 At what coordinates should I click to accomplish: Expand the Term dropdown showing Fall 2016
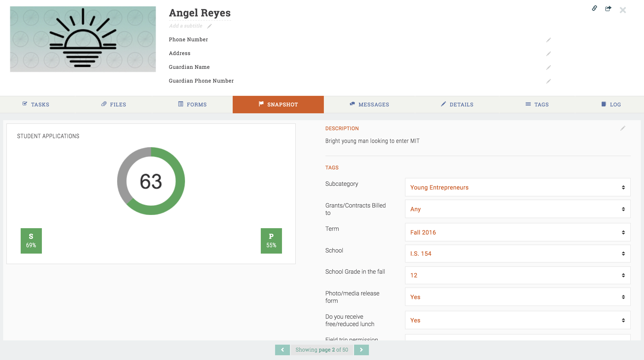tap(517, 232)
